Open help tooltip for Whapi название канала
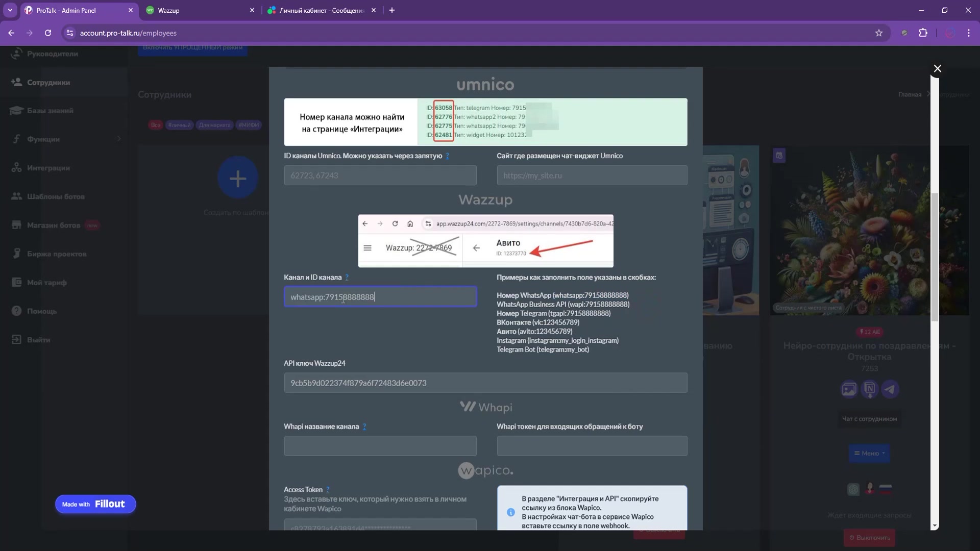 pos(364,427)
